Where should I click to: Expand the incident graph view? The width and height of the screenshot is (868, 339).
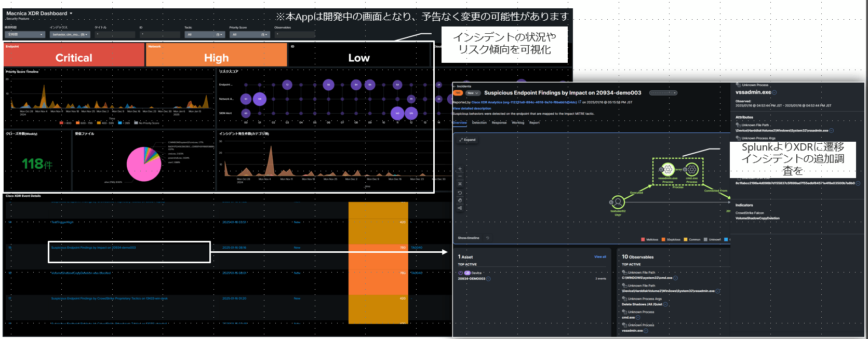pyautogui.click(x=467, y=140)
